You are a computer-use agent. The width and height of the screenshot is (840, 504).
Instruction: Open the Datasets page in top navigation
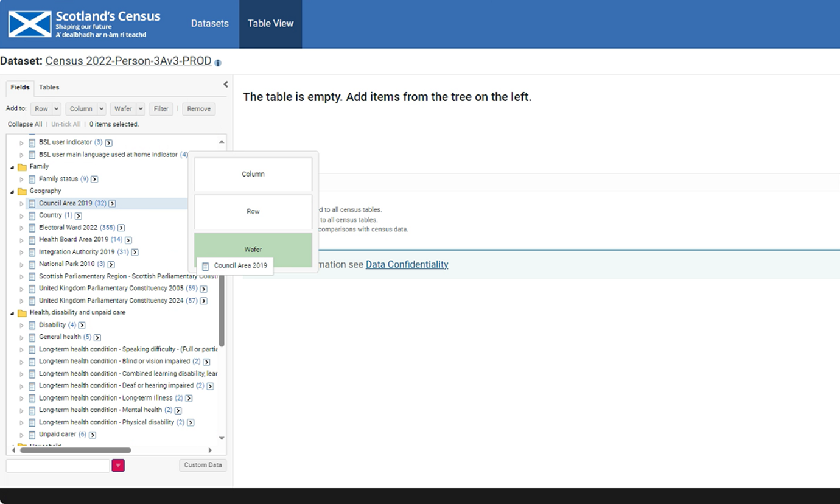pyautogui.click(x=209, y=24)
